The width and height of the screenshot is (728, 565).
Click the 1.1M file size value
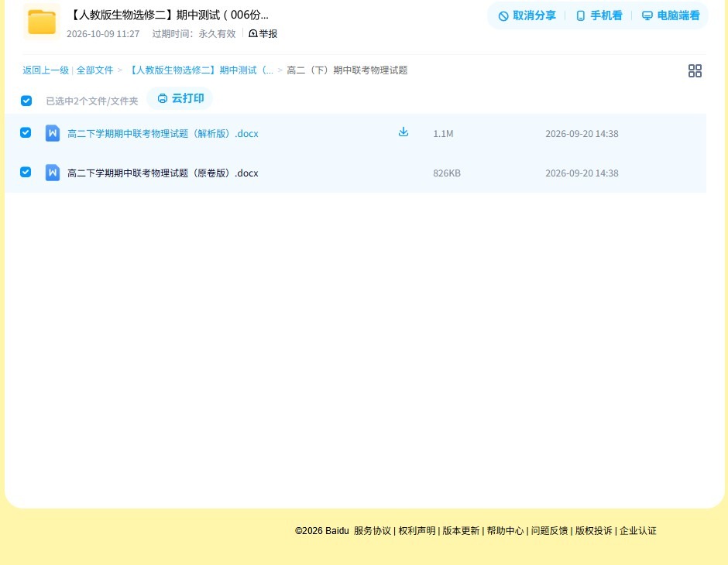444,134
